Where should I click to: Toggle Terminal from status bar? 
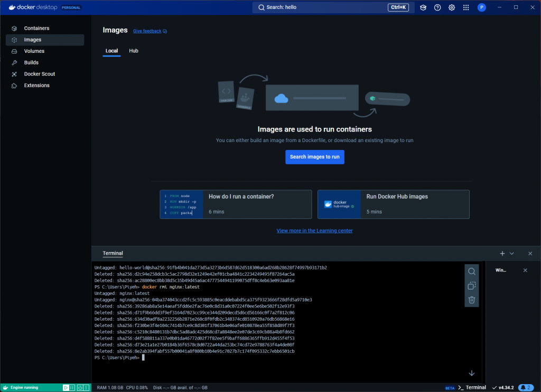(472, 388)
